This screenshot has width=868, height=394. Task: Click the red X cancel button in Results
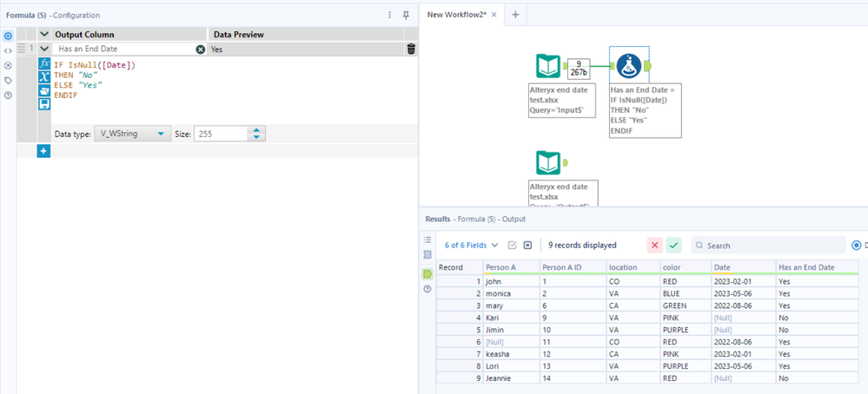[654, 245]
